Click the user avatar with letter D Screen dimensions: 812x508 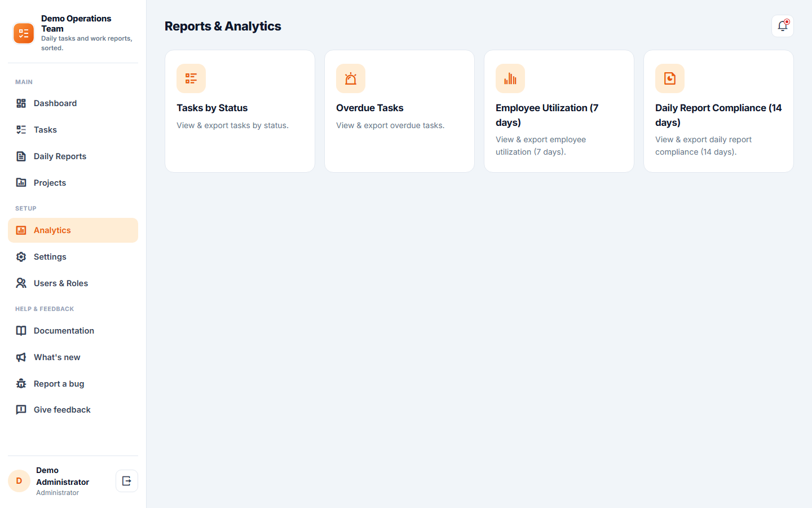coord(19,481)
